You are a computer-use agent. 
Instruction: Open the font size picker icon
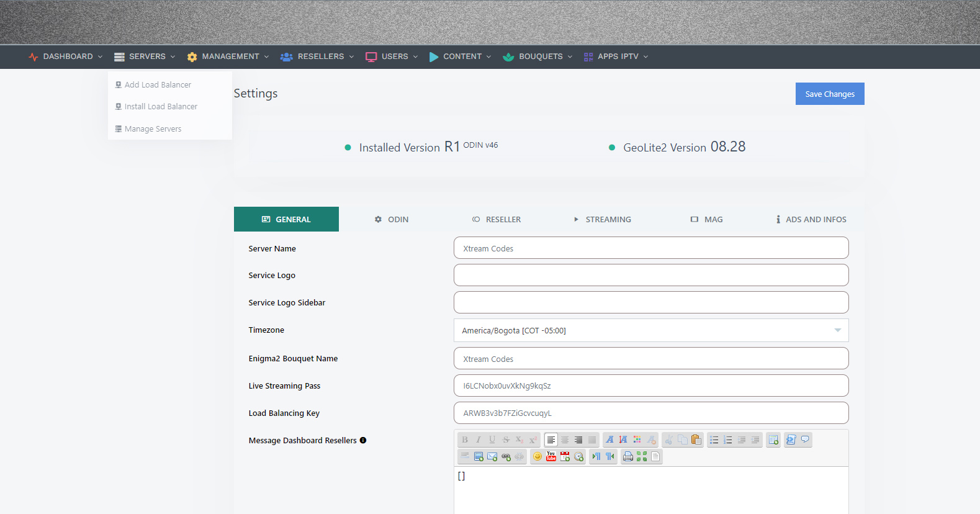[623, 440]
